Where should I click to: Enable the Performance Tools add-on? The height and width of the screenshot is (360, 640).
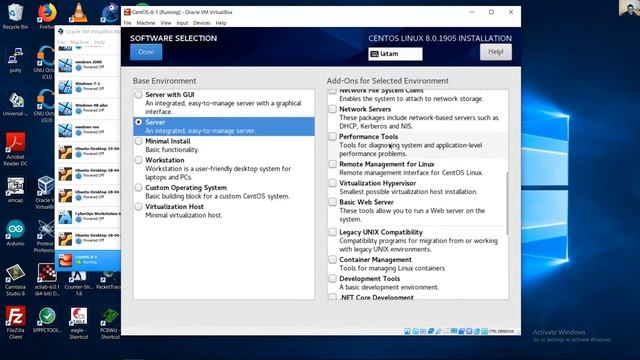click(333, 137)
